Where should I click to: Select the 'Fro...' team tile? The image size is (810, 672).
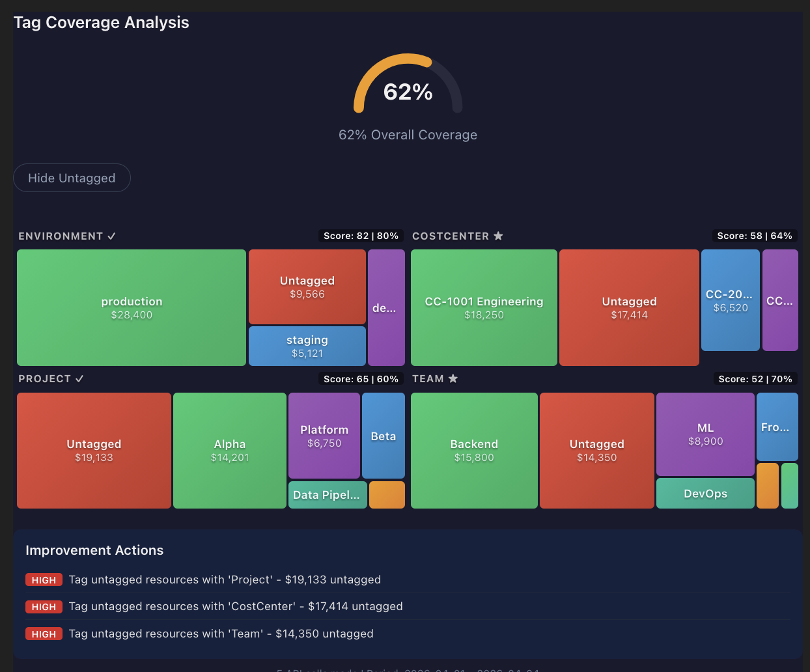777,427
